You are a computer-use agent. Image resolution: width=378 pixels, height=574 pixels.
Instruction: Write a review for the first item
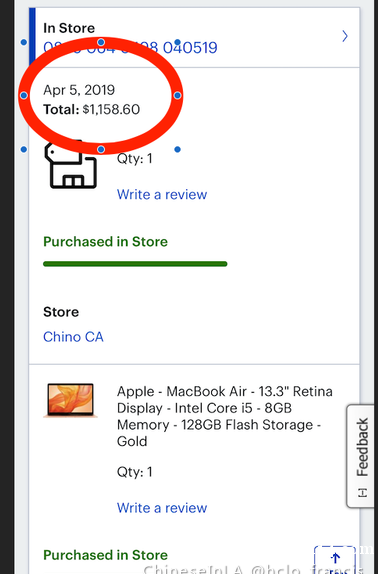point(162,194)
